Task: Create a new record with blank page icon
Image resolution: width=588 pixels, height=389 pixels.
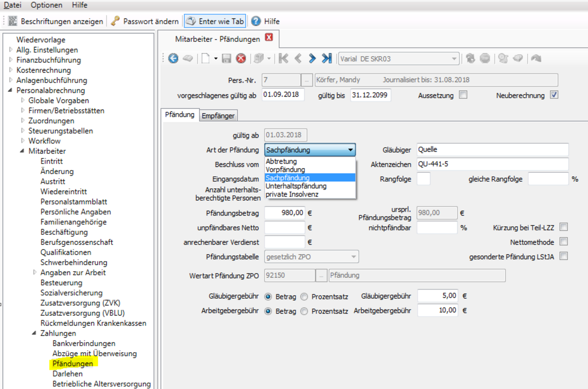Action: click(x=206, y=58)
